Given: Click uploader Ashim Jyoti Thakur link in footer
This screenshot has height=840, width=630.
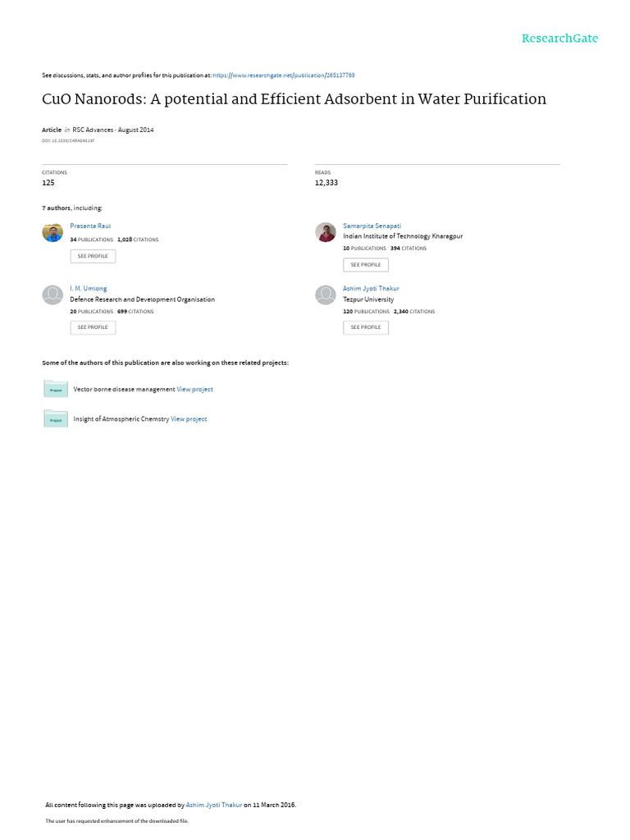Looking at the screenshot, I should 214,806.
